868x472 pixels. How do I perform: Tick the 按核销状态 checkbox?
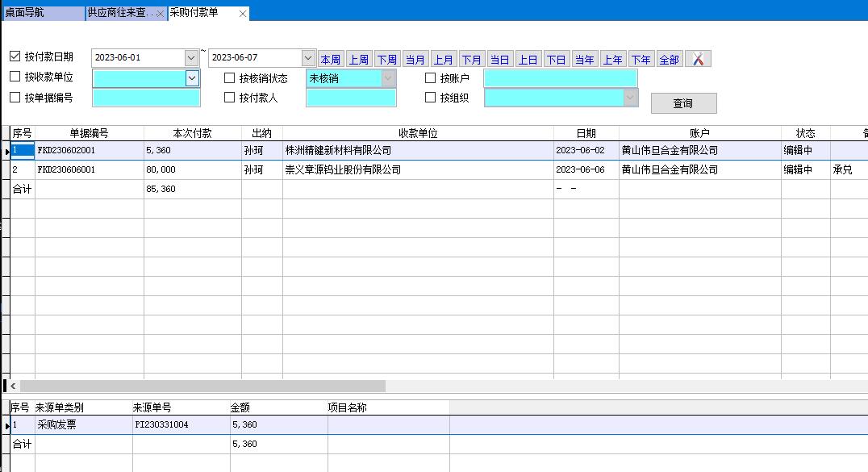click(230, 78)
